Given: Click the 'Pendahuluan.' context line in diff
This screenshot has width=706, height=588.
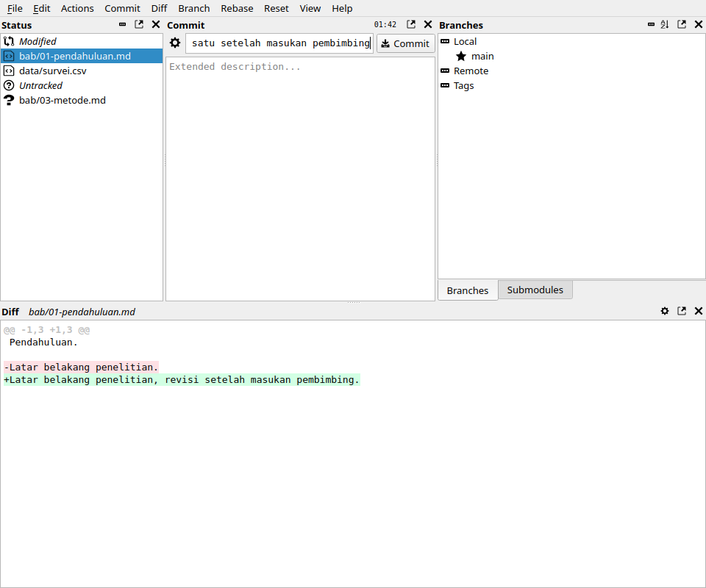Looking at the screenshot, I should click(x=43, y=343).
